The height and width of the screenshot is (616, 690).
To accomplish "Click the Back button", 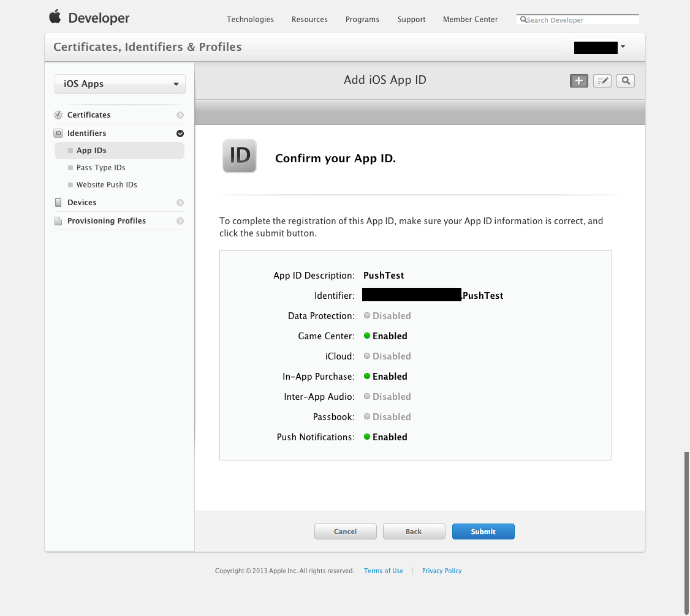I will [414, 531].
